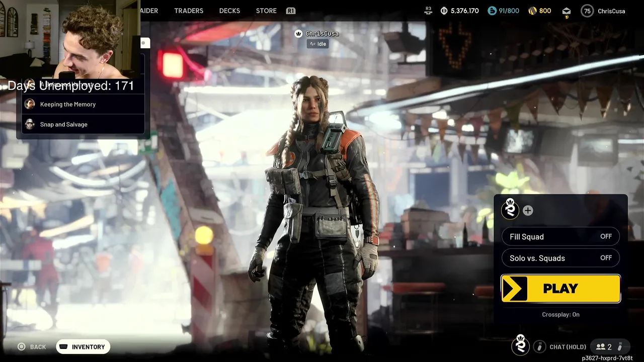Viewport: 644px width, 362px height.
Task: Toggle Solo vs. Squads on
Action: pyautogui.click(x=560, y=258)
